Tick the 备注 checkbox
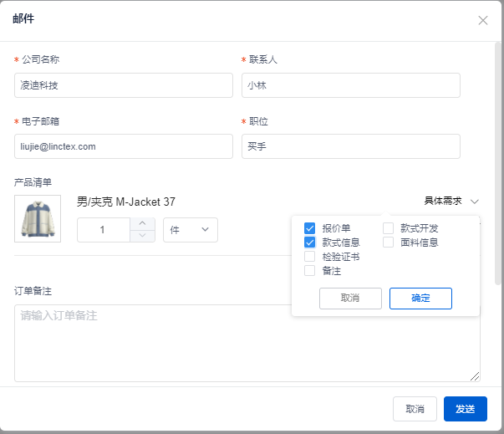This screenshot has width=504, height=434. click(x=310, y=271)
